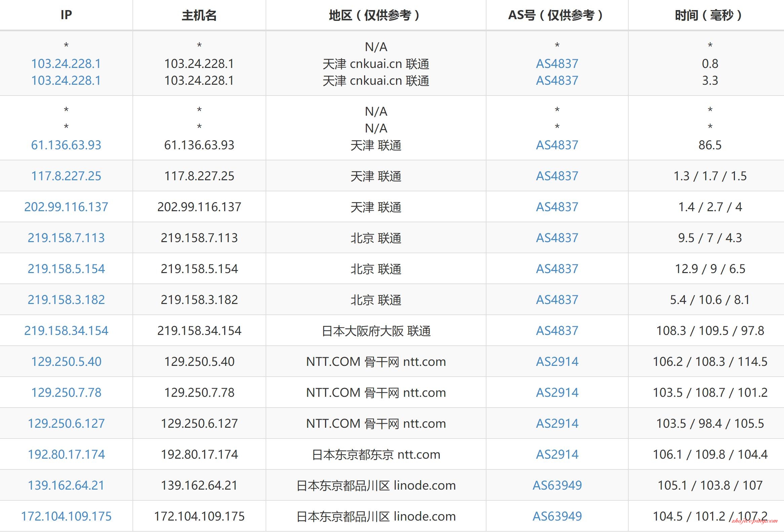Open AS4837 link in the 219.158.5.154 row

[557, 269]
